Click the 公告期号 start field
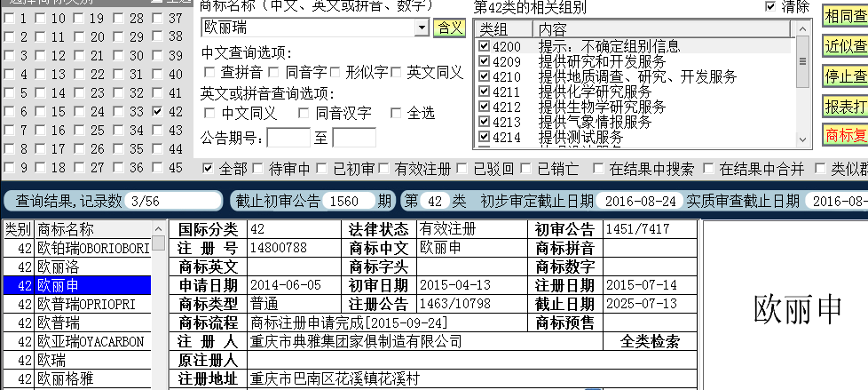 pyautogui.click(x=288, y=138)
